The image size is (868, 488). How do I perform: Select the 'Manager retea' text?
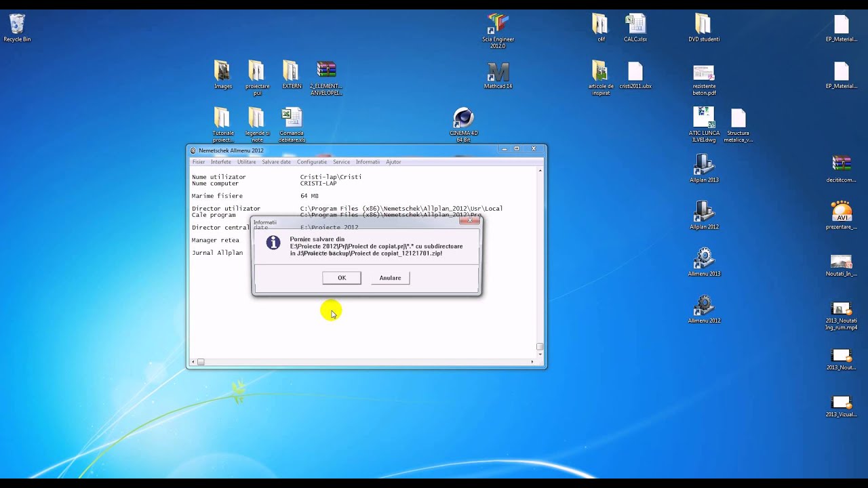pyautogui.click(x=216, y=240)
